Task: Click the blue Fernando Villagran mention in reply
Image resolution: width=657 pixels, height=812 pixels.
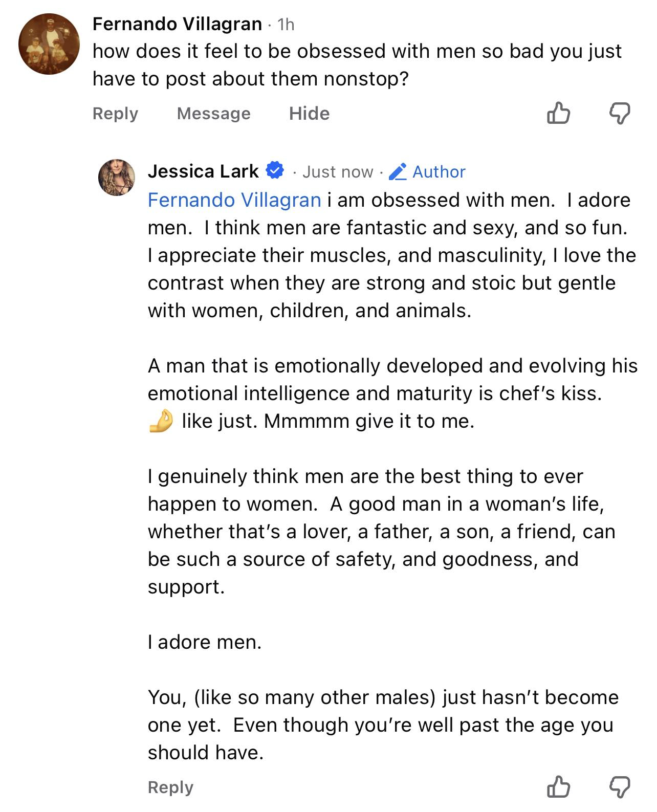Action: [x=234, y=200]
